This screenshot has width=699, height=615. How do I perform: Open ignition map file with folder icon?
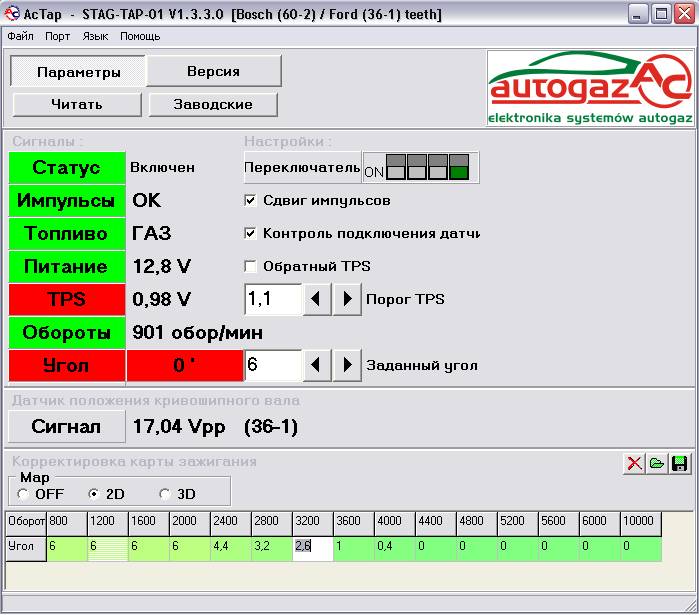pos(657,463)
